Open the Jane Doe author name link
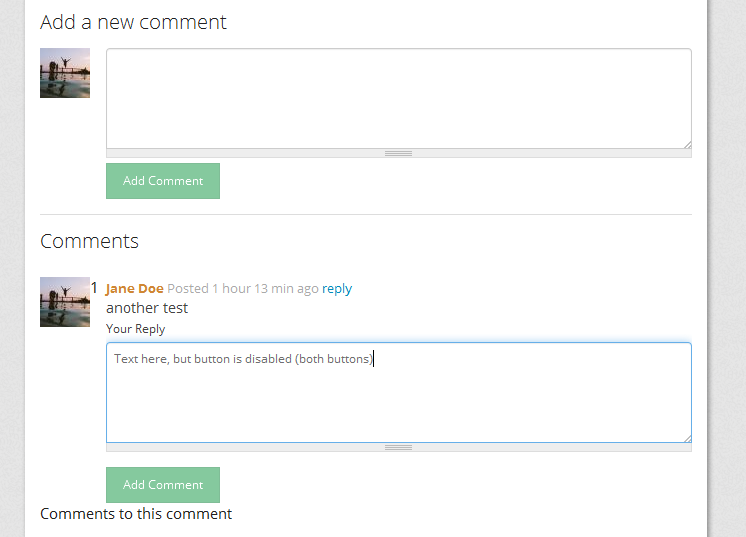Image resolution: width=746 pixels, height=537 pixels. 135,289
